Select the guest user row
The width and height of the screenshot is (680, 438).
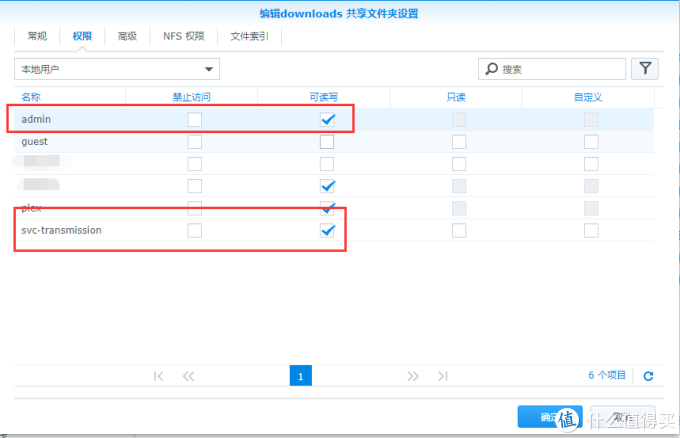tap(334, 142)
